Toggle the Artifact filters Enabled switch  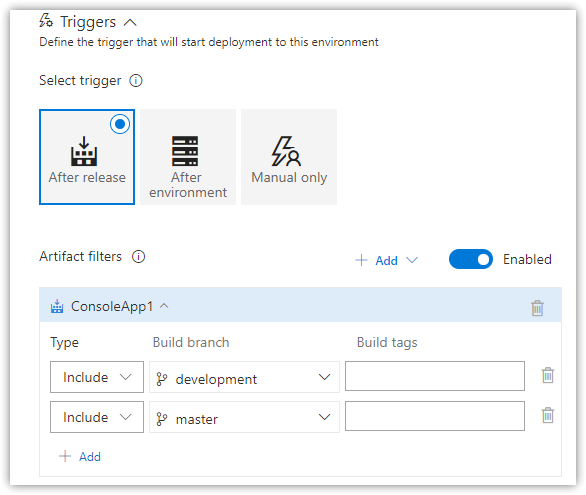471,259
